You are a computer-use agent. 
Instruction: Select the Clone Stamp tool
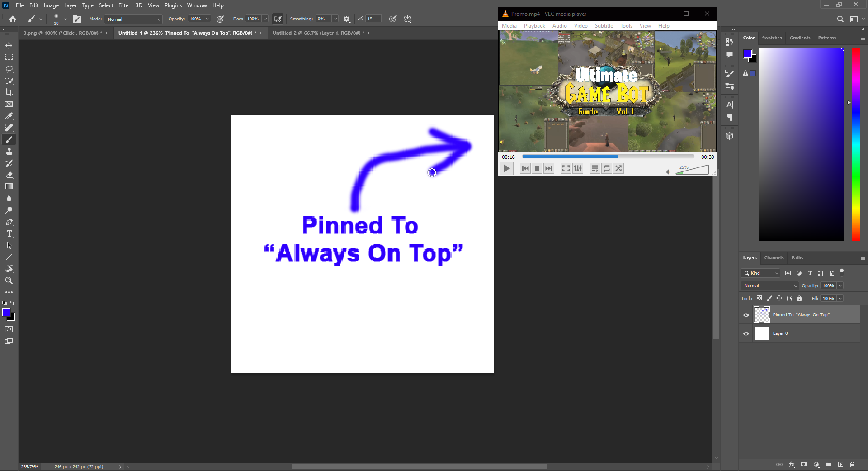pos(9,152)
